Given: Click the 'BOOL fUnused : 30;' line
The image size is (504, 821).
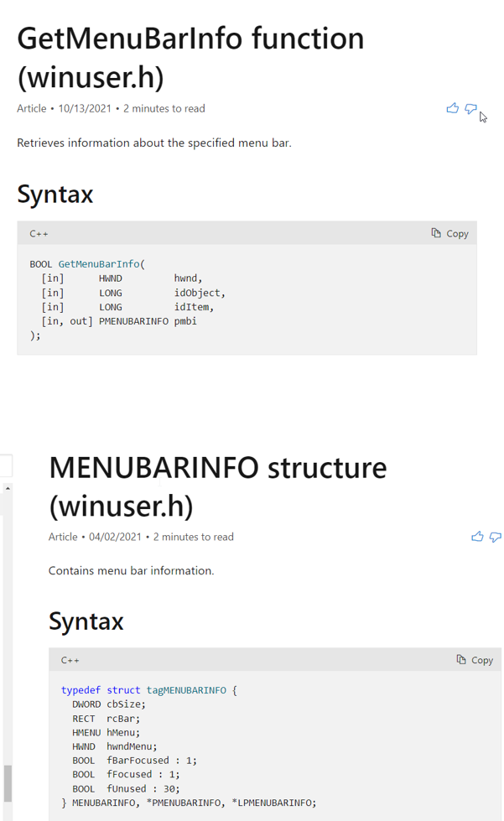Looking at the screenshot, I should coord(126,788).
